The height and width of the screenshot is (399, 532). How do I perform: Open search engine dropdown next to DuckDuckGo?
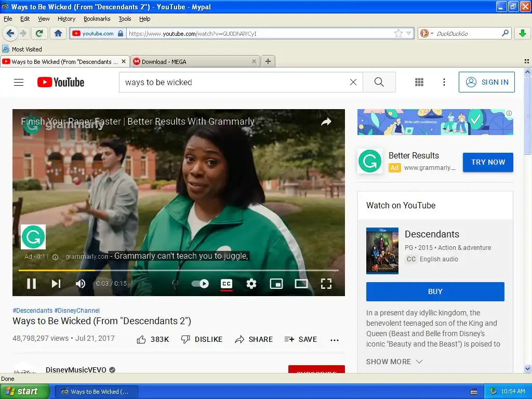click(x=432, y=33)
